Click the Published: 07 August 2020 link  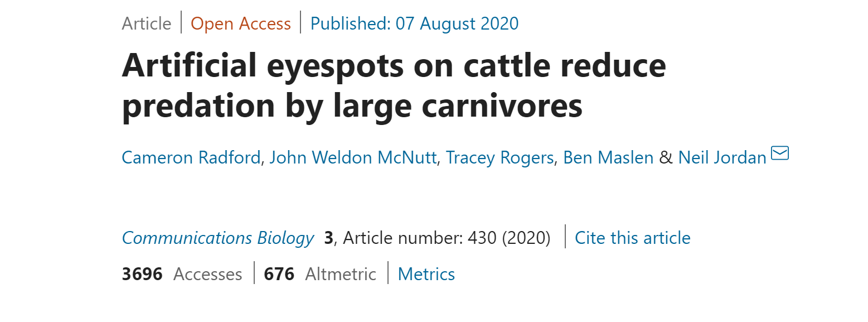[x=414, y=24]
